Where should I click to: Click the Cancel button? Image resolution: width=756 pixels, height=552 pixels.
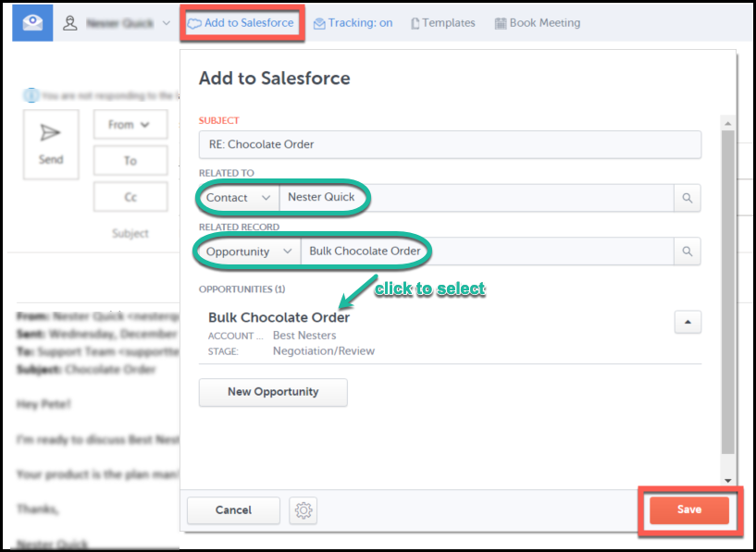233,510
